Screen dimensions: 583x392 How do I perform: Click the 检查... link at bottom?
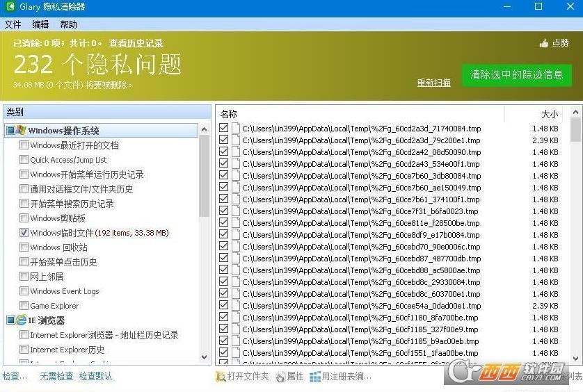click(15, 377)
